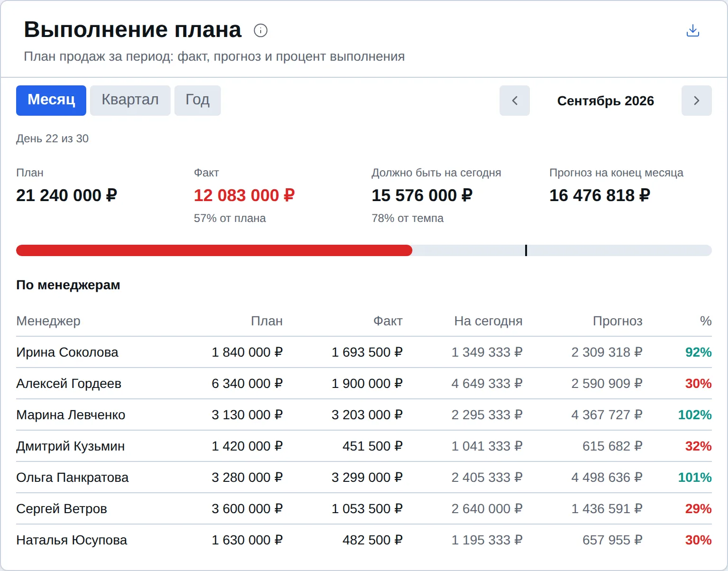Open the Алексей Гордеев row
Viewport: 728px width, 571px height.
point(364,384)
